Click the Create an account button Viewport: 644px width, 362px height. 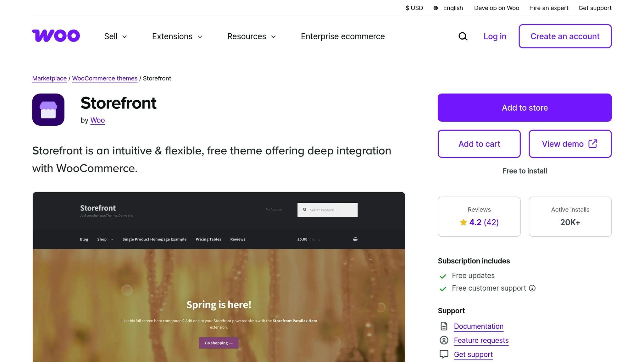(x=565, y=36)
